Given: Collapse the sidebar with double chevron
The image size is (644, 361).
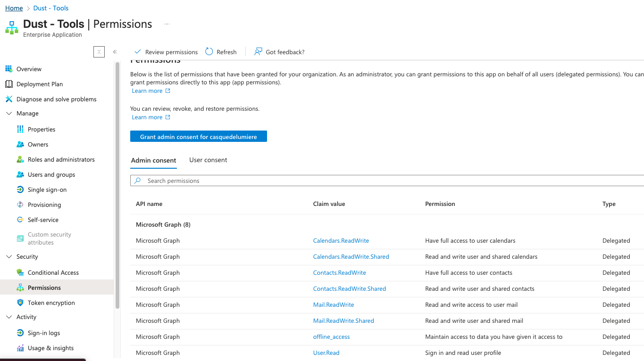Looking at the screenshot, I should [x=115, y=52].
